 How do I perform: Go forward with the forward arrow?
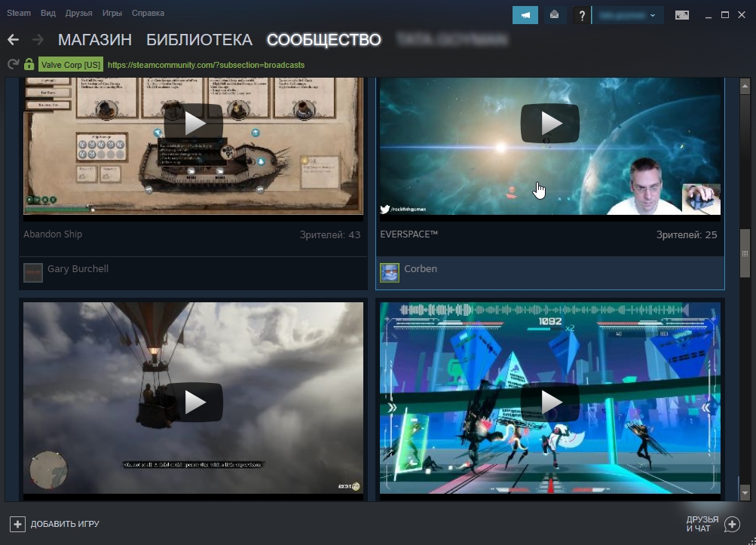tap(38, 39)
